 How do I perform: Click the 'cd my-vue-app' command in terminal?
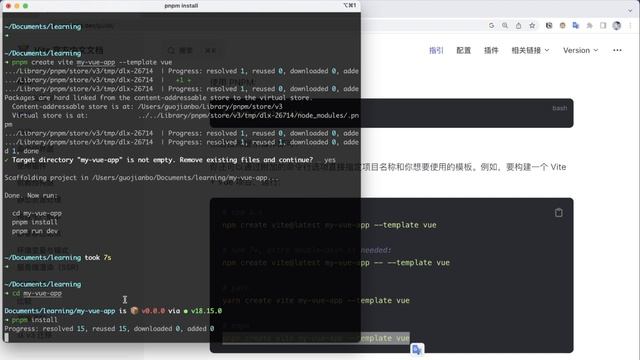pyautogui.click(x=37, y=293)
